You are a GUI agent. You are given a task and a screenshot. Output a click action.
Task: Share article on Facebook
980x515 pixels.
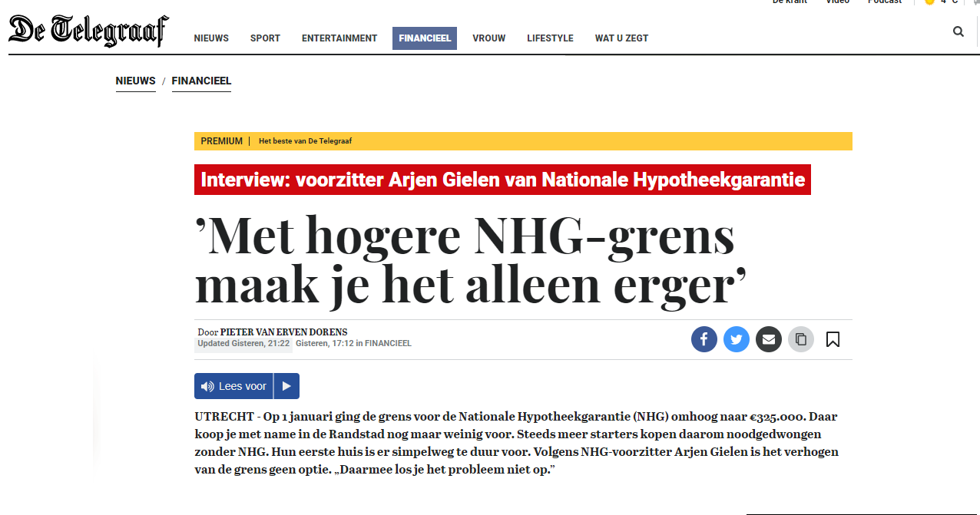point(704,339)
